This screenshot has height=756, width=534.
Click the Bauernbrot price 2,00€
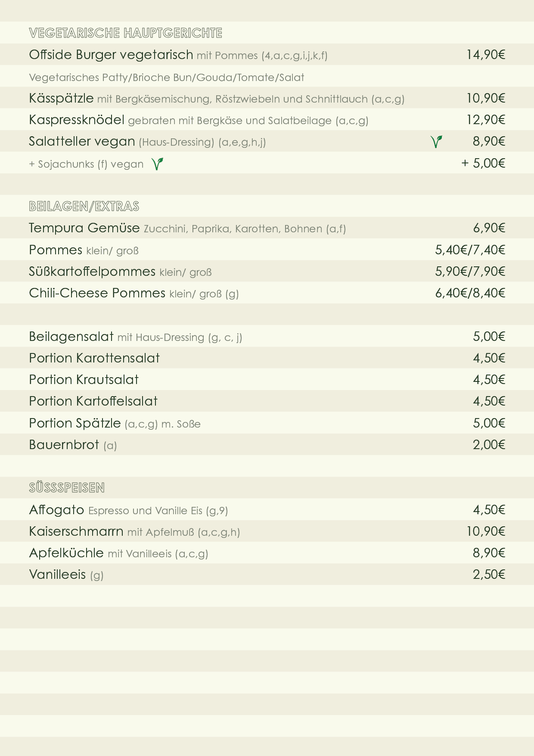(x=489, y=445)
